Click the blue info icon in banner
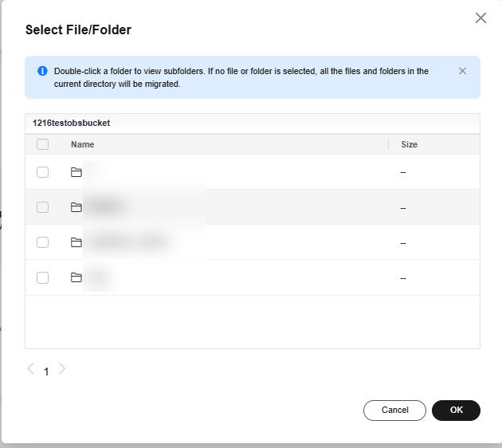Image resolution: width=502 pixels, height=448 pixels. [x=42, y=71]
